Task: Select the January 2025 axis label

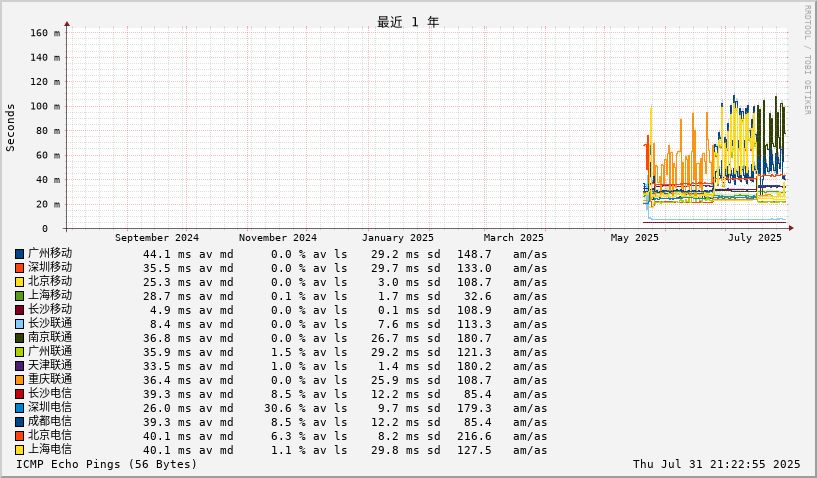Action: (x=398, y=238)
